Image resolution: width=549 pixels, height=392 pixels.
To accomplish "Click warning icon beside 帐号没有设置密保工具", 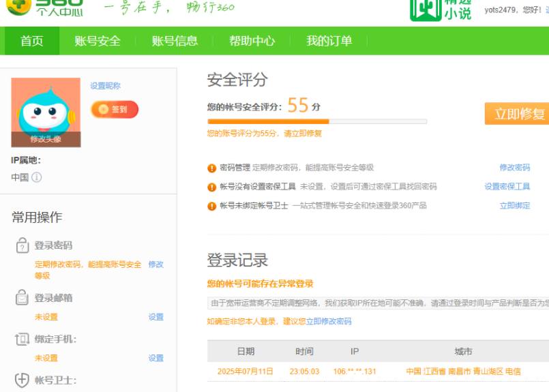I will pos(212,187).
